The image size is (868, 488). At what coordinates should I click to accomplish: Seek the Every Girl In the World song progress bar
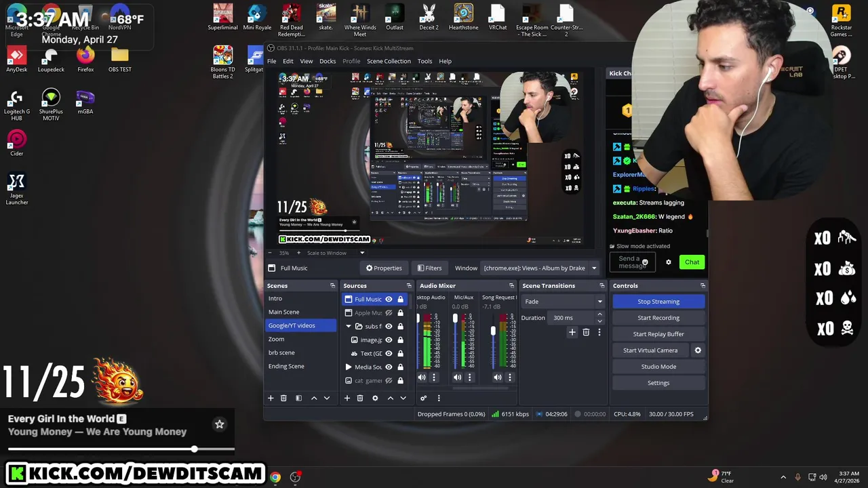click(x=121, y=449)
